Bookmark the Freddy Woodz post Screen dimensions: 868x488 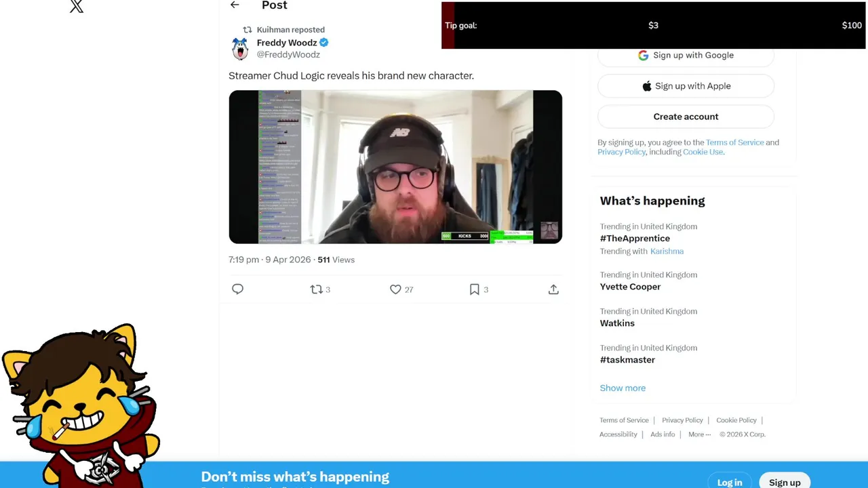point(479,289)
